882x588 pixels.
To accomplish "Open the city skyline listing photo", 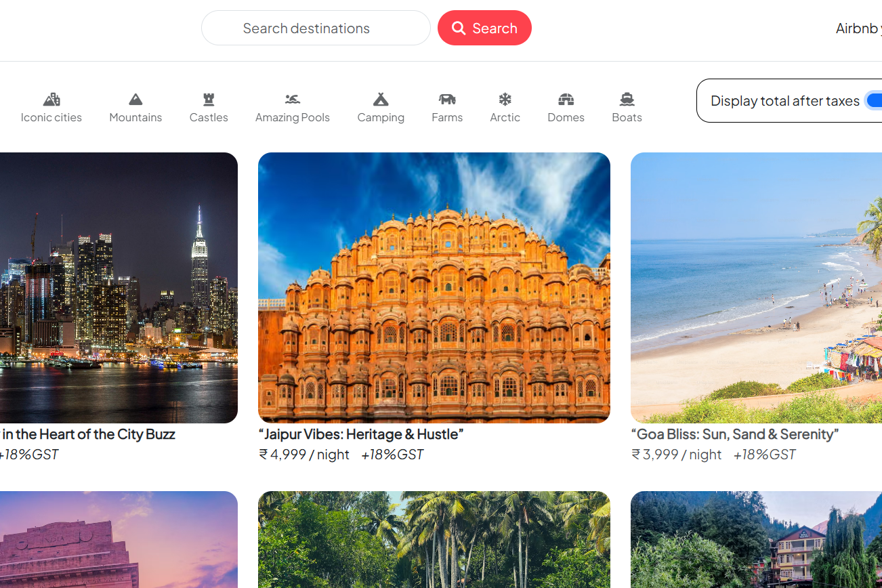I will [119, 288].
